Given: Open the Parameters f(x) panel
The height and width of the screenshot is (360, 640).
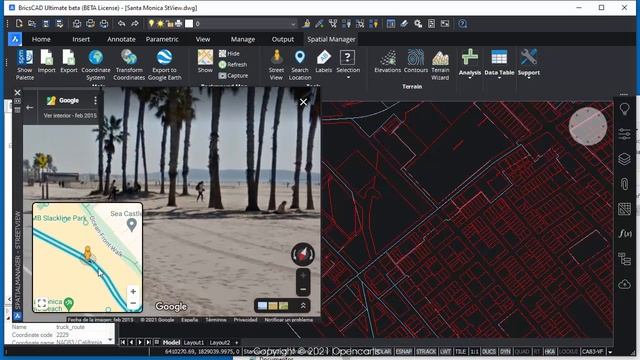Looking at the screenshot, I should (624, 233).
